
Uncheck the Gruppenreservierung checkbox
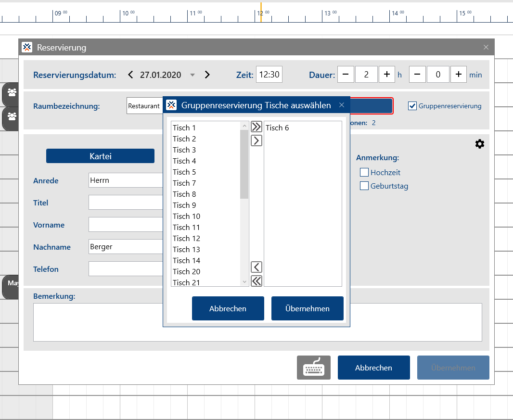click(412, 106)
